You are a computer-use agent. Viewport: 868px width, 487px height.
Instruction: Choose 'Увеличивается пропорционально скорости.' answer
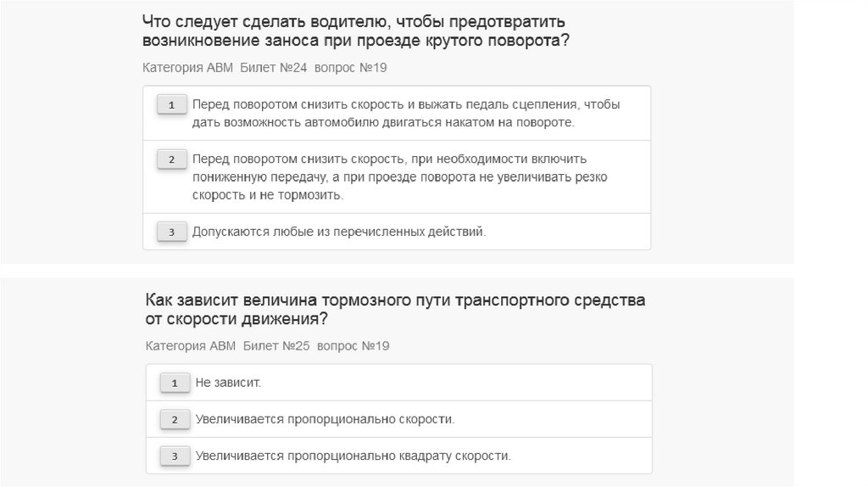[325, 419]
